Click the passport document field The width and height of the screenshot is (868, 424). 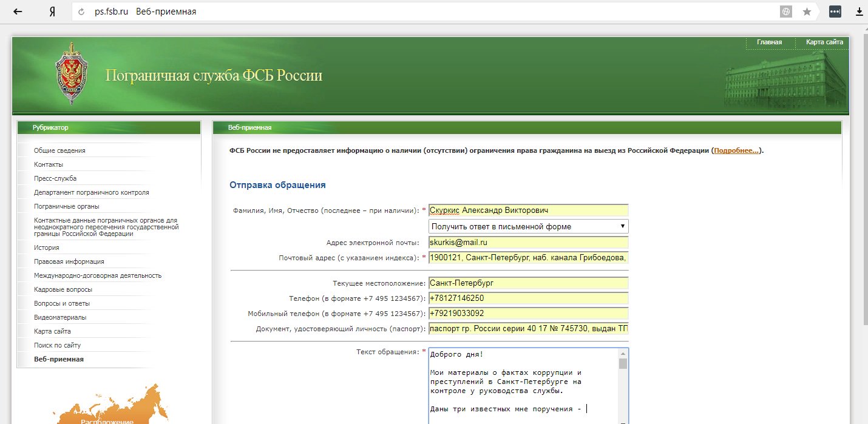point(528,329)
